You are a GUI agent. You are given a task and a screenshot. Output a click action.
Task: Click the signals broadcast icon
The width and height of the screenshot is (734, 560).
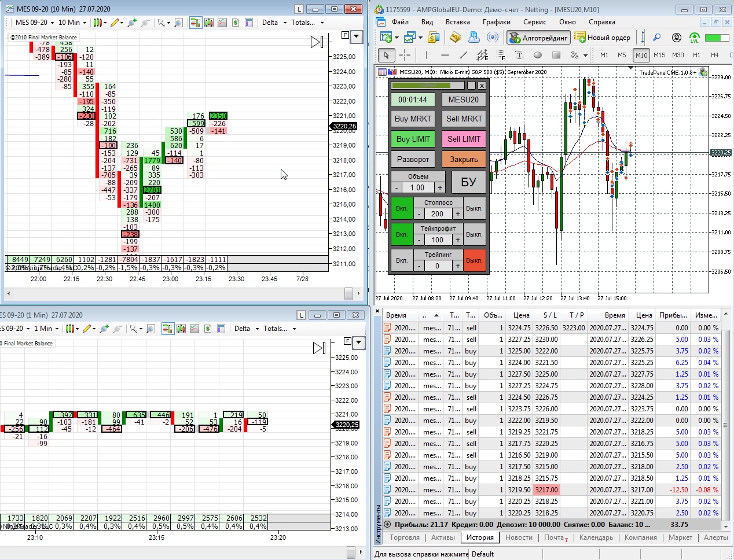click(493, 38)
